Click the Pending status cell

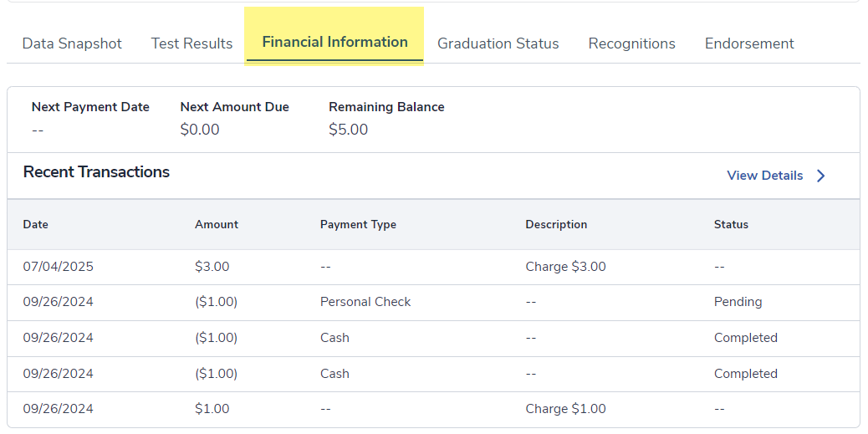(738, 302)
